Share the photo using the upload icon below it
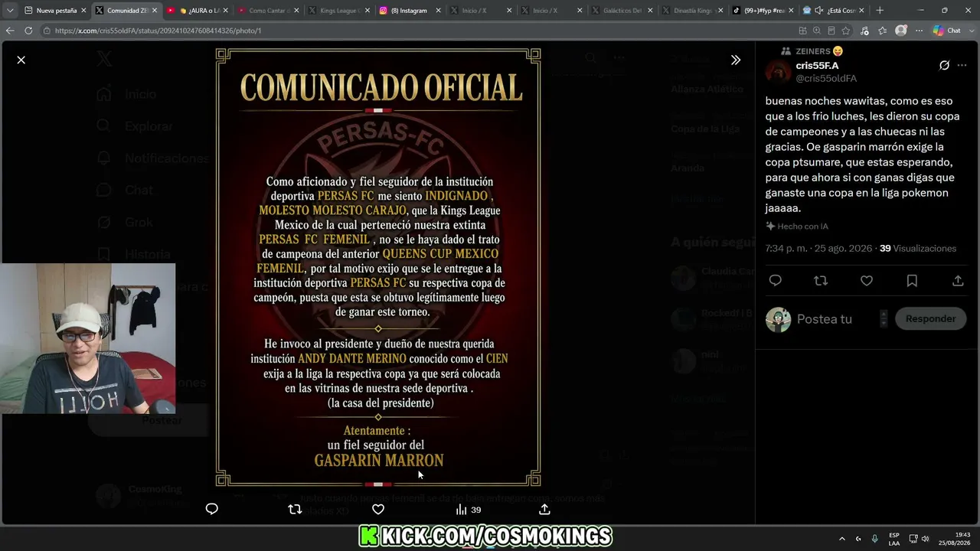The width and height of the screenshot is (980, 551). (544, 509)
